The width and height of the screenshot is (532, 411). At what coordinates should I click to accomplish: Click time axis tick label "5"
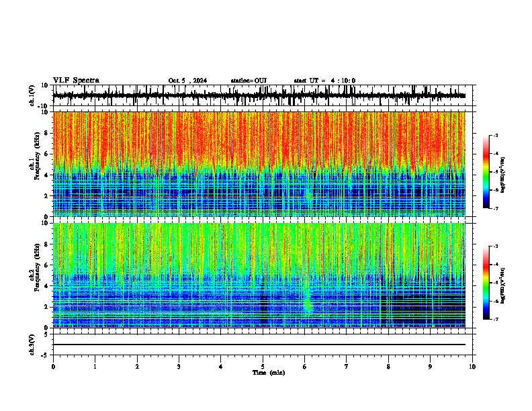[x=263, y=367]
